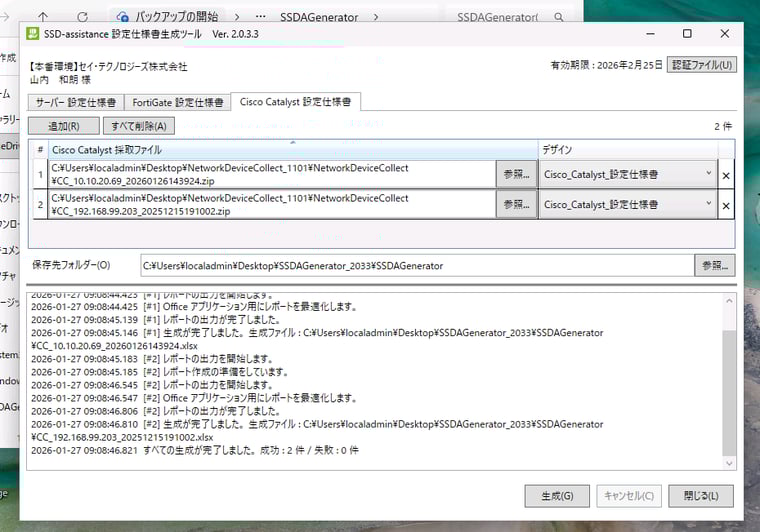Image resolution: width=760 pixels, height=532 pixels.
Task: Click the 有効期限 2026年2月25日 label
Action: [x=606, y=65]
